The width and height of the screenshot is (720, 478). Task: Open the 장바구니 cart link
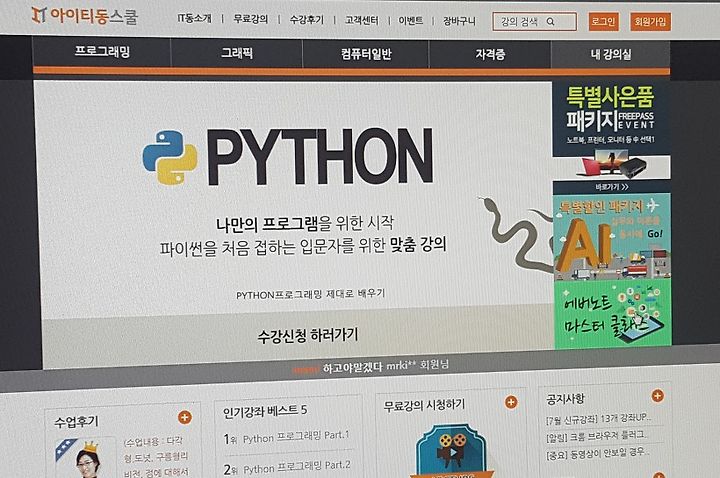(x=459, y=21)
